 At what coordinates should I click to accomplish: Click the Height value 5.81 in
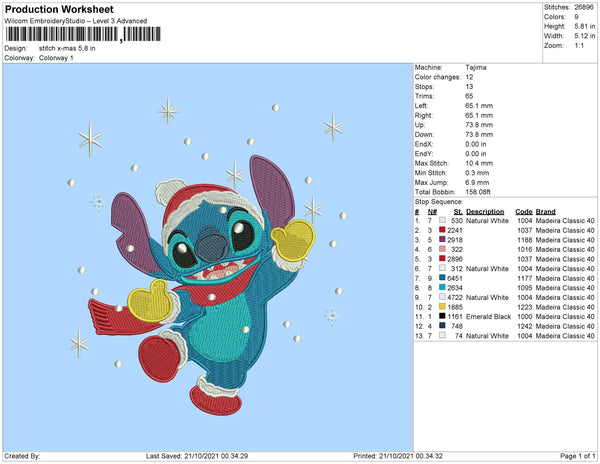(584, 26)
